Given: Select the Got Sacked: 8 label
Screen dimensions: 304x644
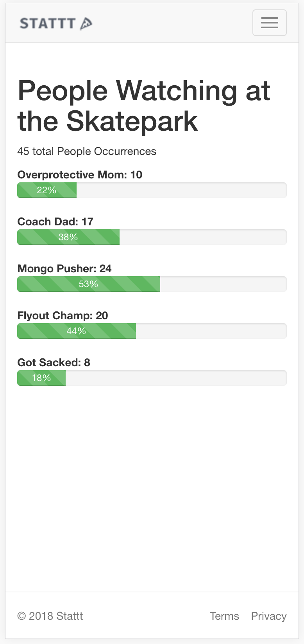Looking at the screenshot, I should [x=54, y=362].
